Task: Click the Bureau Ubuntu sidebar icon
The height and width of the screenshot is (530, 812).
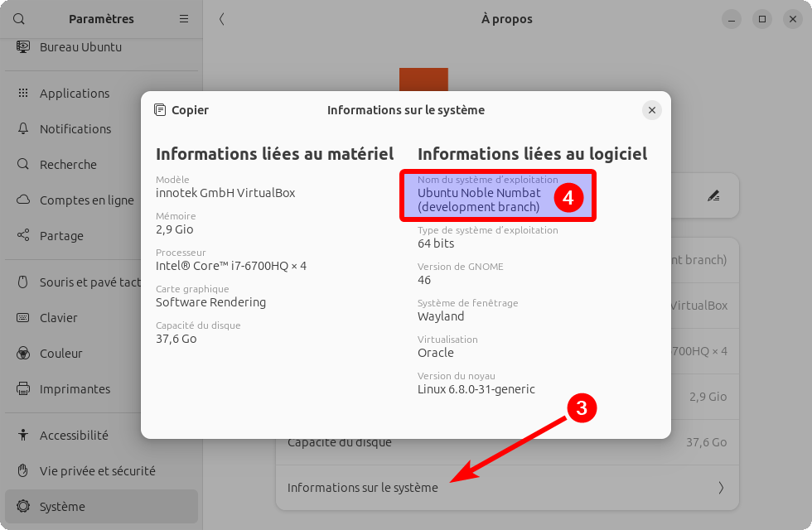Action: [x=23, y=46]
